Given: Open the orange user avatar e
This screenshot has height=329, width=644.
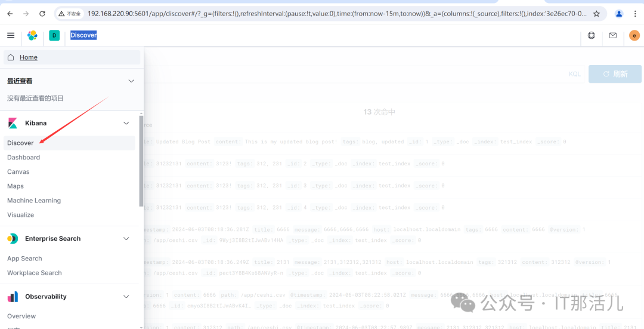Looking at the screenshot, I should pos(634,36).
